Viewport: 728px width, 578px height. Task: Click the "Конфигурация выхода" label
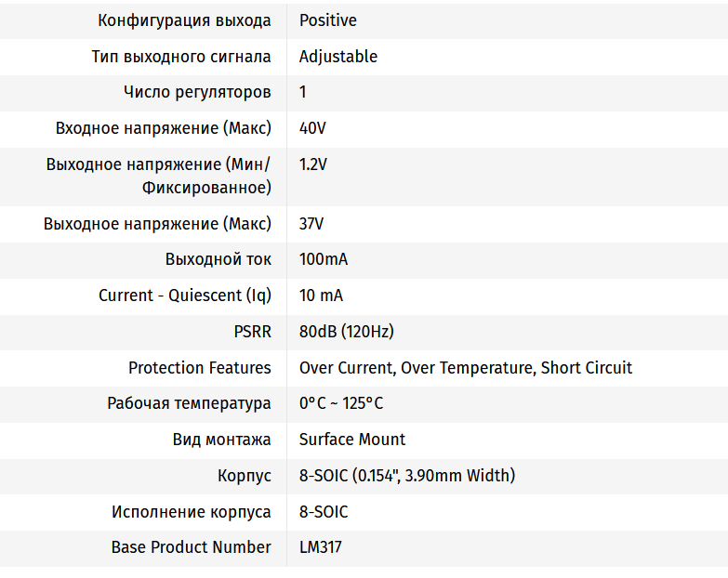[x=184, y=20]
